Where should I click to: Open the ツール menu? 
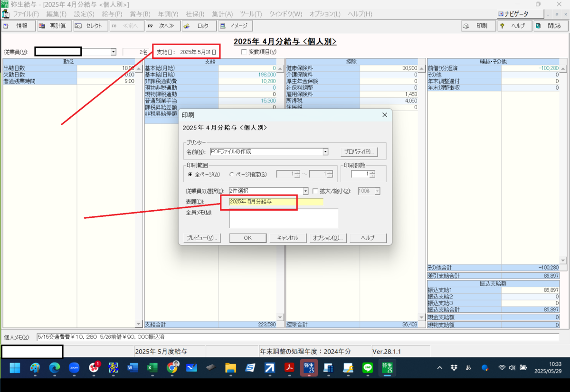pos(251,14)
